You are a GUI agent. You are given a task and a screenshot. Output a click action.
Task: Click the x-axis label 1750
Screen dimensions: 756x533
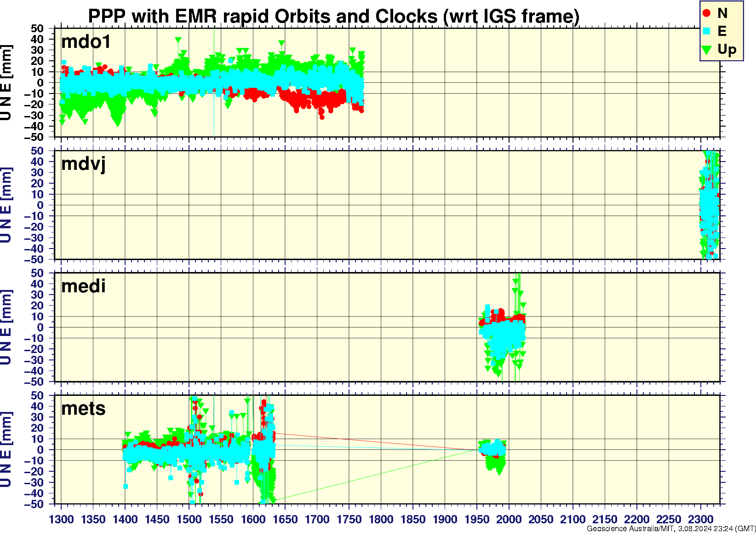349,519
